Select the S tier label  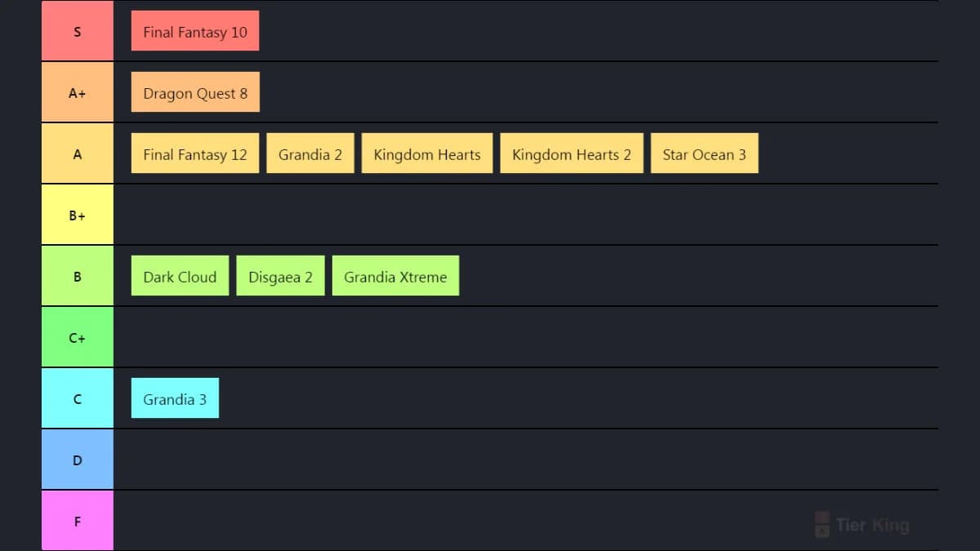point(78,31)
